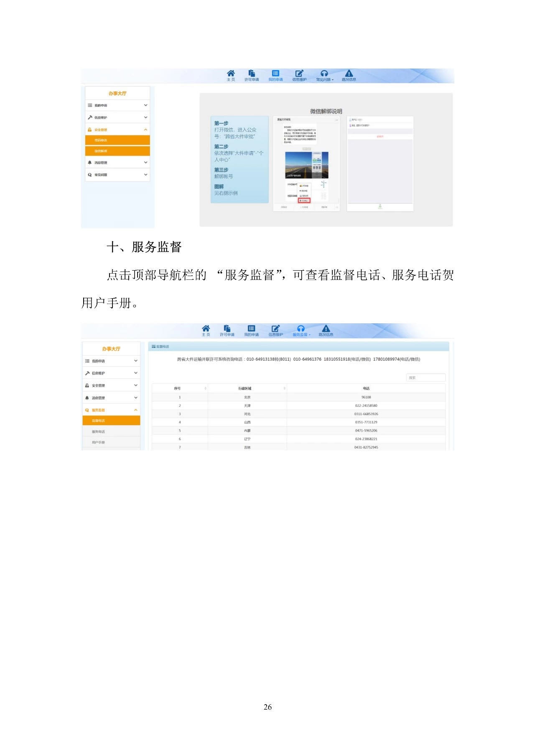Collapse the orange 服务监督 section chevron
This screenshot has height=756, width=535.
(x=135, y=410)
